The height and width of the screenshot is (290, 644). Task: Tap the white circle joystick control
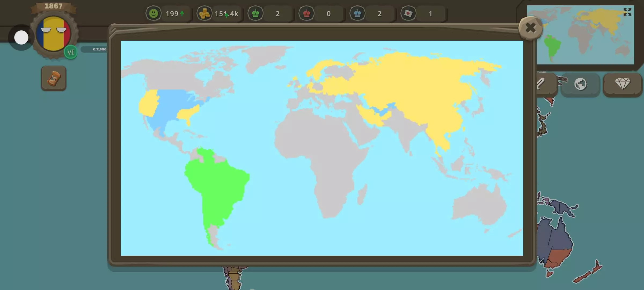21,38
